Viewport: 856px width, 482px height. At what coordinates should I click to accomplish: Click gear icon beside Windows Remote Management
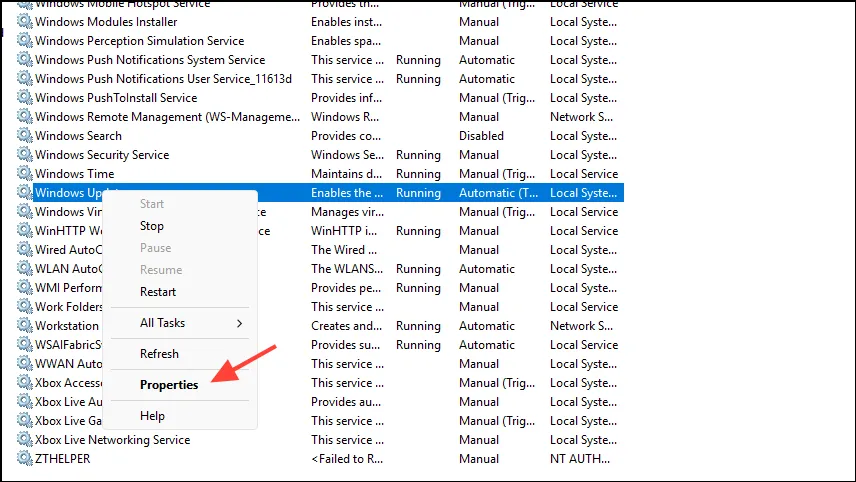(x=25, y=117)
